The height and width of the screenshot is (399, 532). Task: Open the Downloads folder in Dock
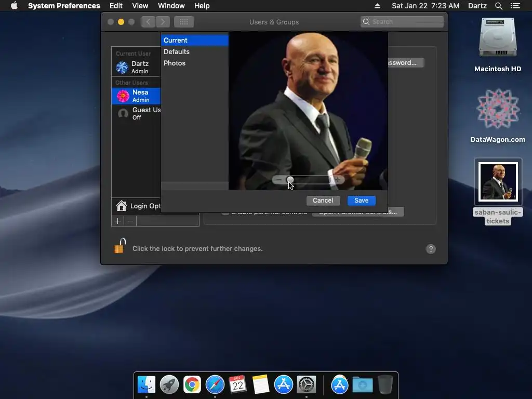(362, 384)
